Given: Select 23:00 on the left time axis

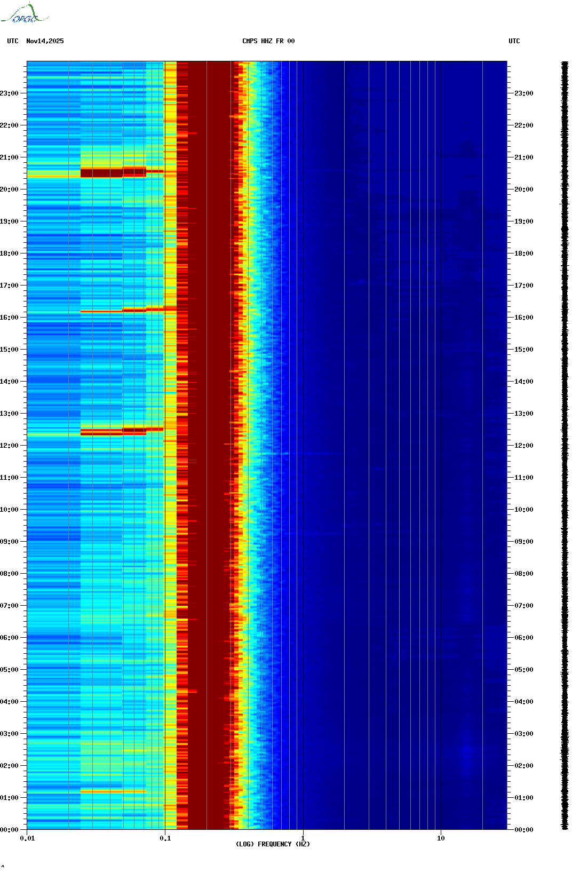Looking at the screenshot, I should 10,93.
